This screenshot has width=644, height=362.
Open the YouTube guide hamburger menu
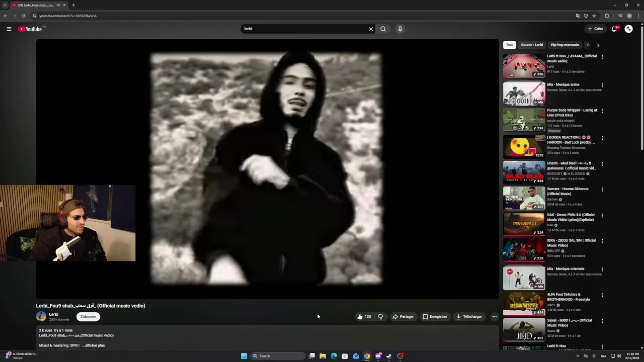9,29
